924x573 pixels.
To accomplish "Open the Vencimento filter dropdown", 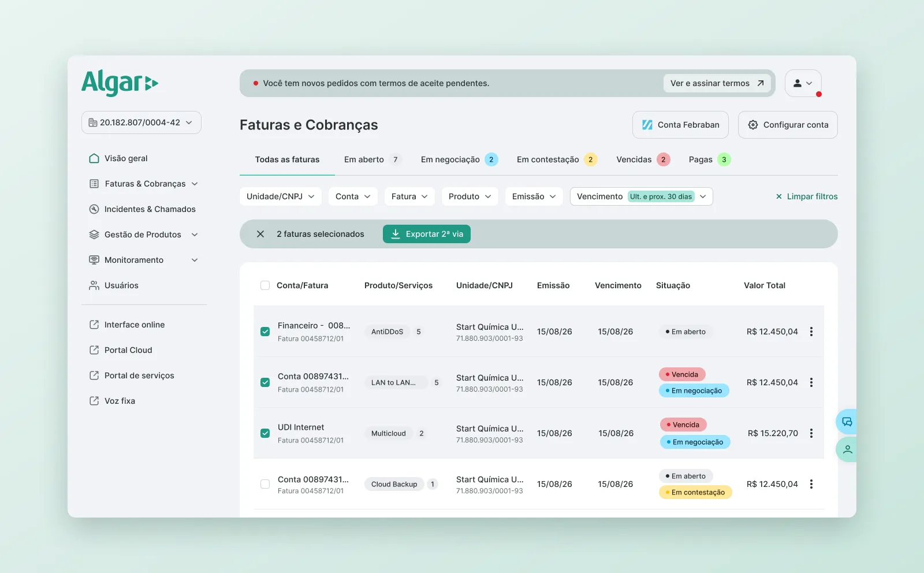I will point(642,196).
